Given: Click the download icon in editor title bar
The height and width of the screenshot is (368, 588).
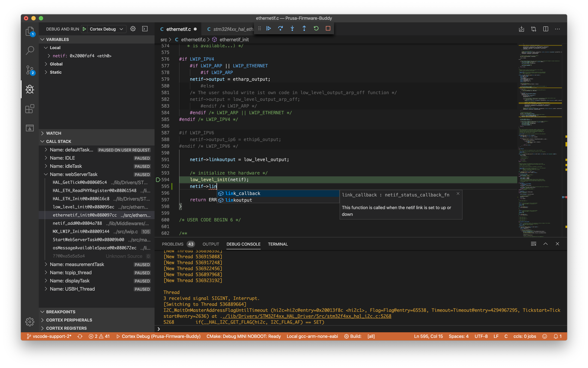Looking at the screenshot, I should [522, 29].
